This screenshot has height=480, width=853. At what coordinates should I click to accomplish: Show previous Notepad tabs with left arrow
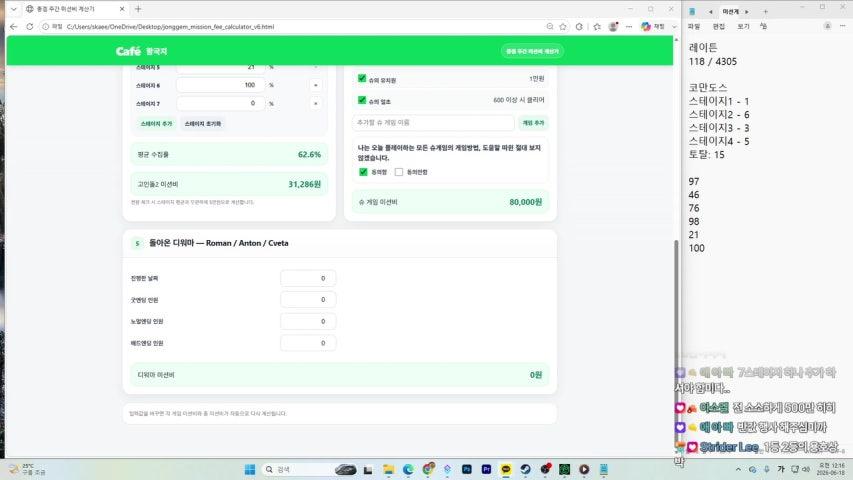coord(710,11)
